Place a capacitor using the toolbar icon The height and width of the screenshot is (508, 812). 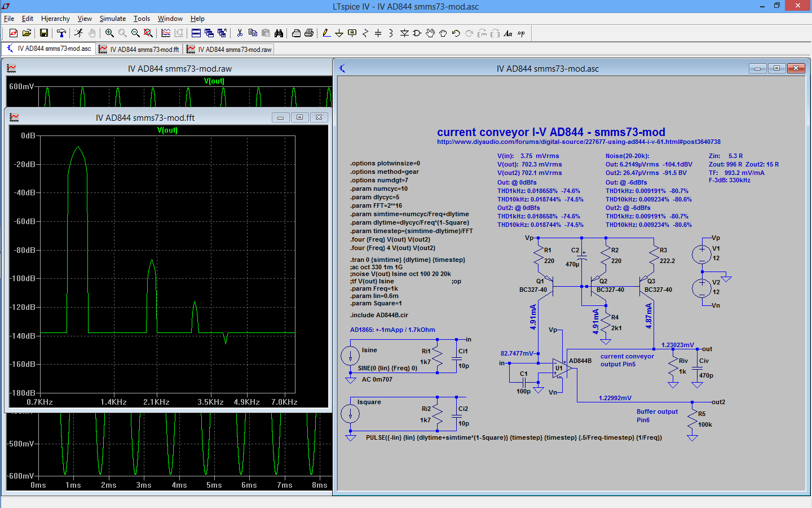[x=378, y=33]
